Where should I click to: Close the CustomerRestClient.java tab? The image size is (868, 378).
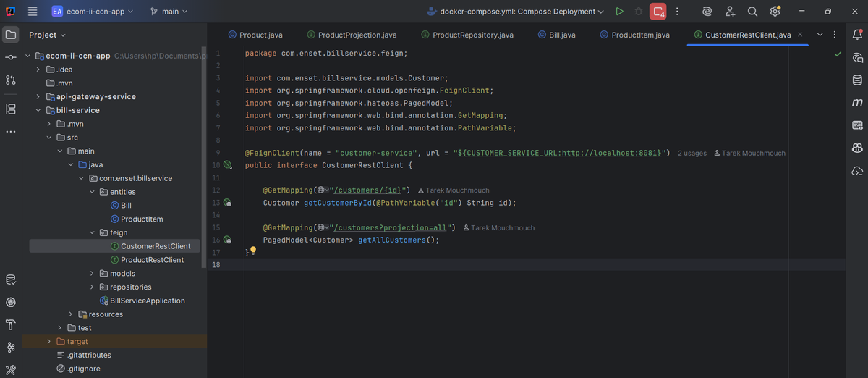point(799,35)
